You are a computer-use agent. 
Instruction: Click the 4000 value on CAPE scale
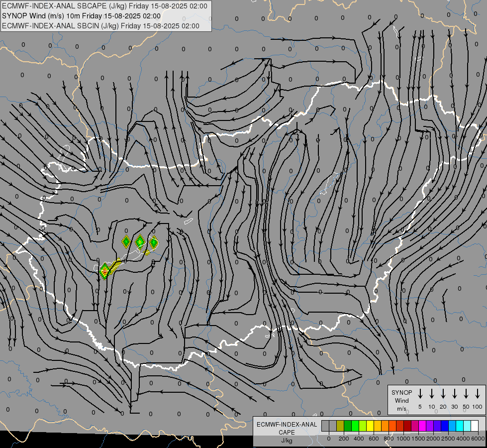pos(463,439)
